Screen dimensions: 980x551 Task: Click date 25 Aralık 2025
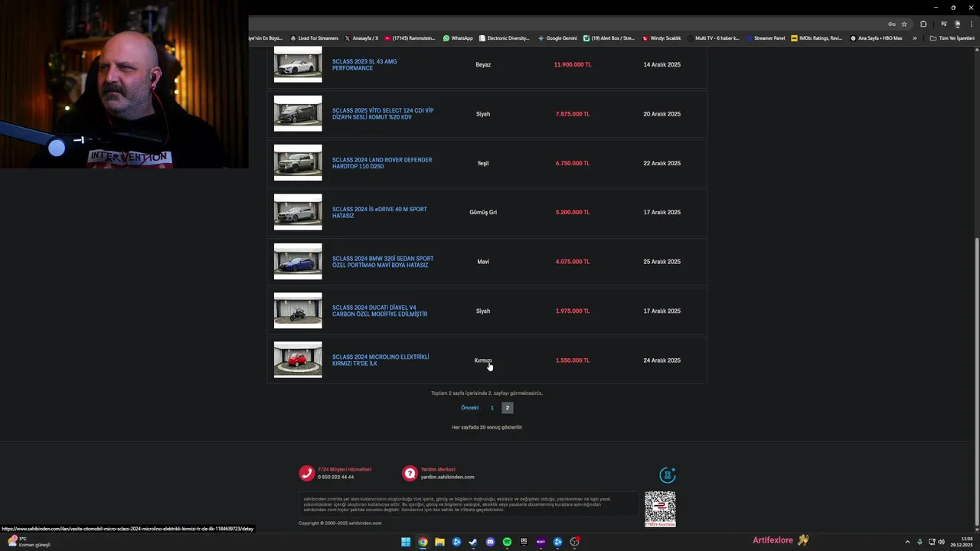[x=661, y=262]
